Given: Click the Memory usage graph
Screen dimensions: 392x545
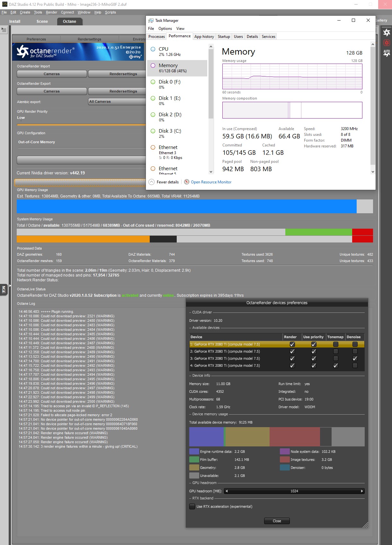Looking at the screenshot, I should point(292,76).
